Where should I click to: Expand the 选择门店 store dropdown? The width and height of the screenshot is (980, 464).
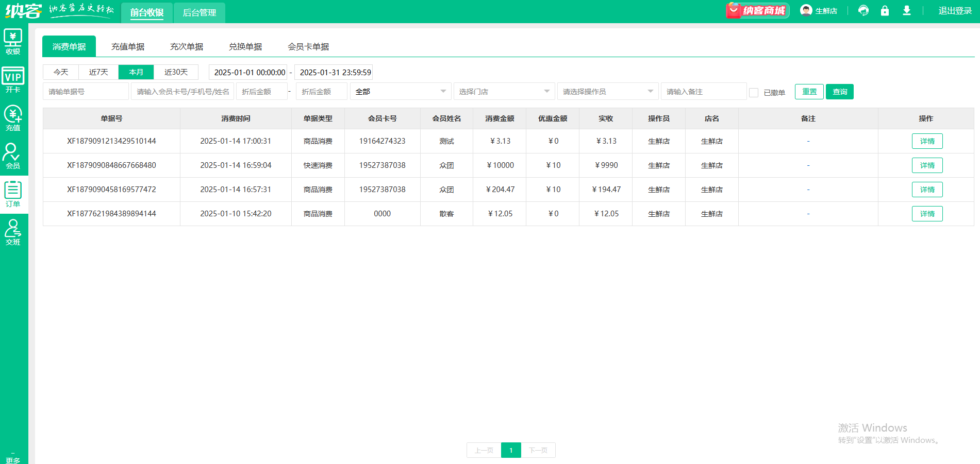coord(504,92)
